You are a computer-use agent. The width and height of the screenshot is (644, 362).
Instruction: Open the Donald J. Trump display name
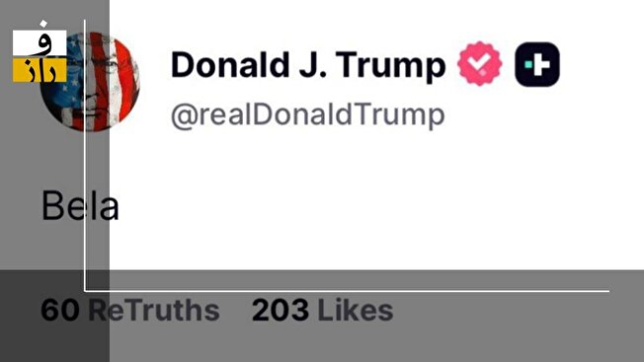point(308,65)
